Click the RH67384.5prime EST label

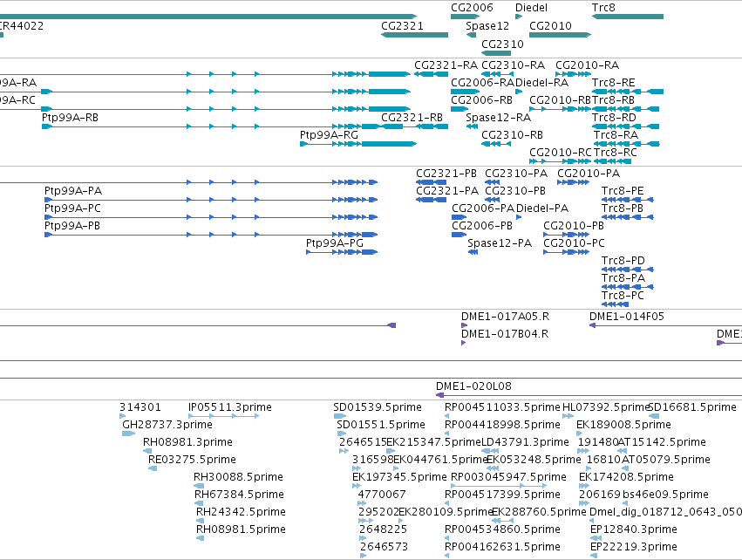click(240, 495)
